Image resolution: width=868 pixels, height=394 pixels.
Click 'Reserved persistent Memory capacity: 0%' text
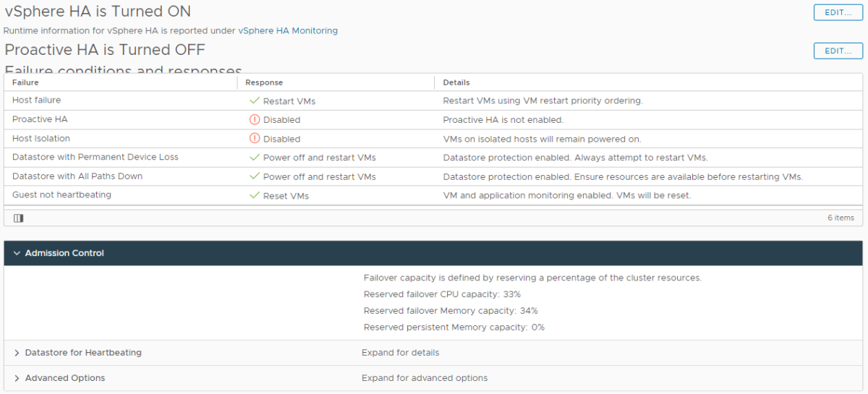[454, 327]
